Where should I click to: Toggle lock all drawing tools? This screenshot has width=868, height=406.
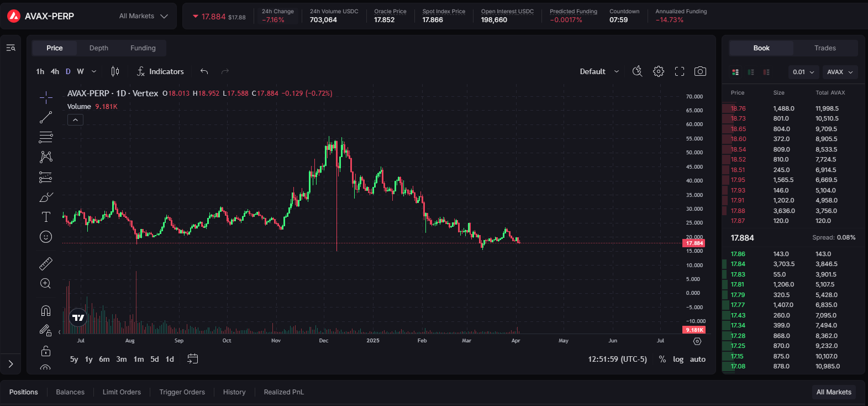point(46,351)
